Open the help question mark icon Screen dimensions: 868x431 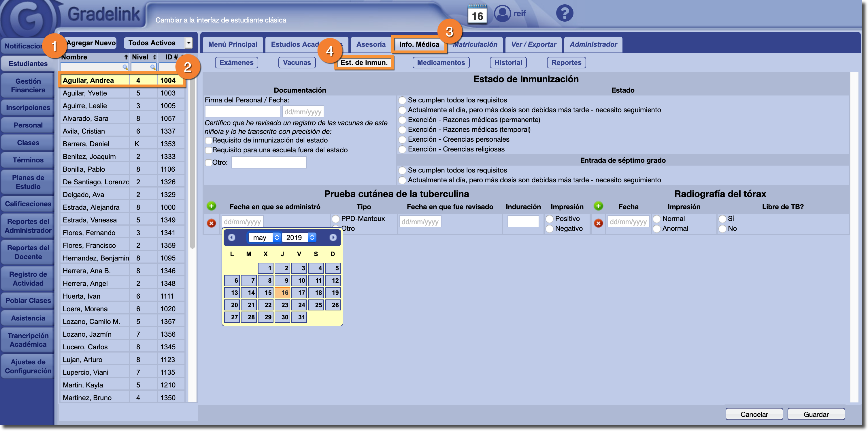pyautogui.click(x=565, y=14)
